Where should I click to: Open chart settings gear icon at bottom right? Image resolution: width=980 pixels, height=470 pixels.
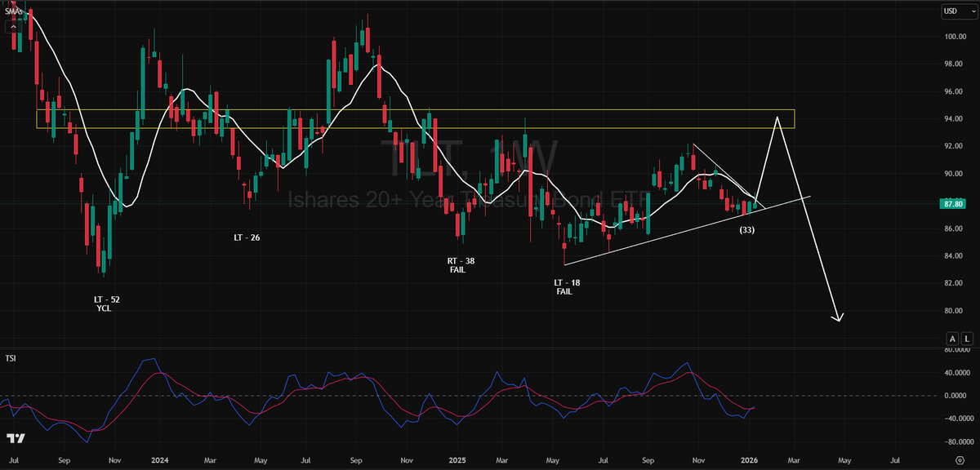(x=960, y=461)
